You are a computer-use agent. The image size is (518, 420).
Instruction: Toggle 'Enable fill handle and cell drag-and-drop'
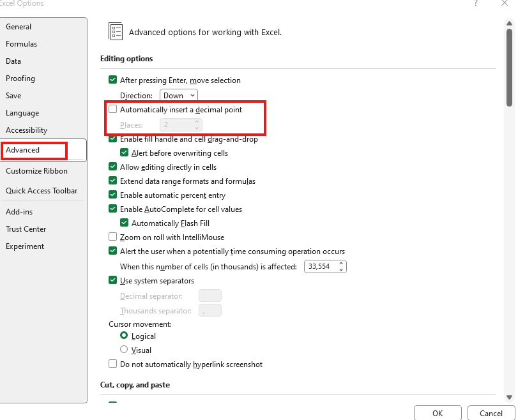112,139
